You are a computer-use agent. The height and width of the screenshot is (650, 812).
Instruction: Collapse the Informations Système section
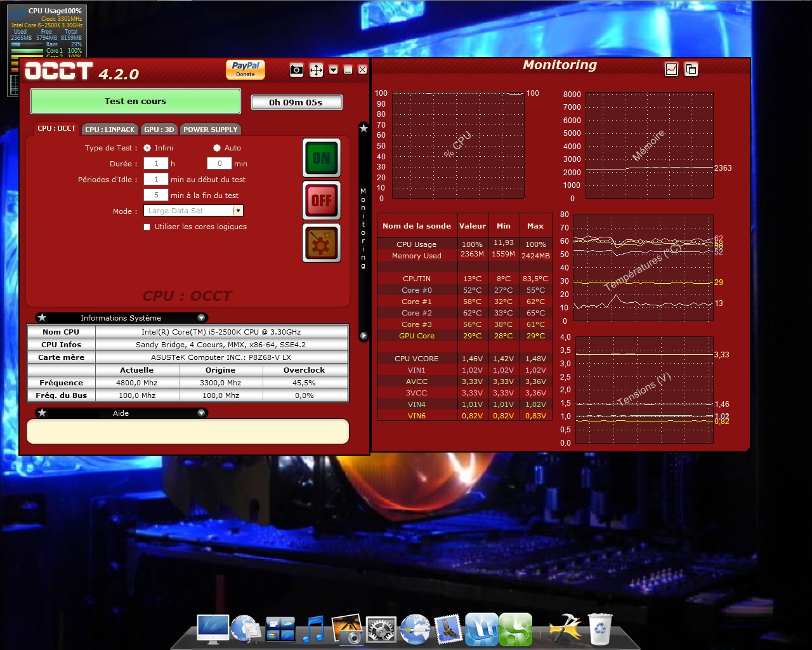[201, 318]
